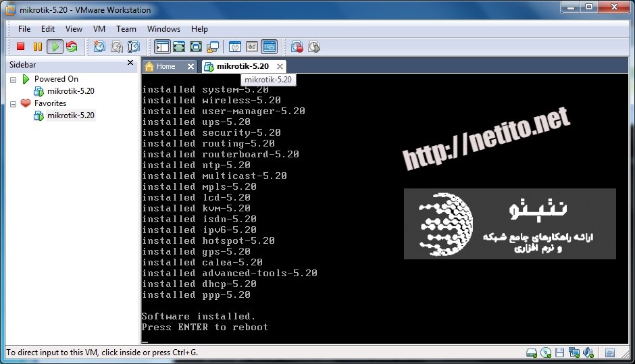This screenshot has height=364, width=635.
Task: Click the 'Software installed.' line
Action: [199, 316]
